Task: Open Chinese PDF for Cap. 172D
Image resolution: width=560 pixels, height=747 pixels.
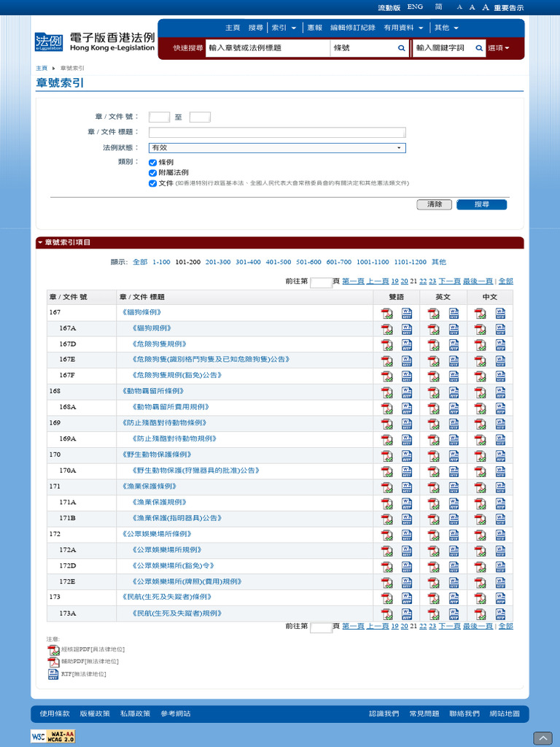Action: click(x=480, y=567)
